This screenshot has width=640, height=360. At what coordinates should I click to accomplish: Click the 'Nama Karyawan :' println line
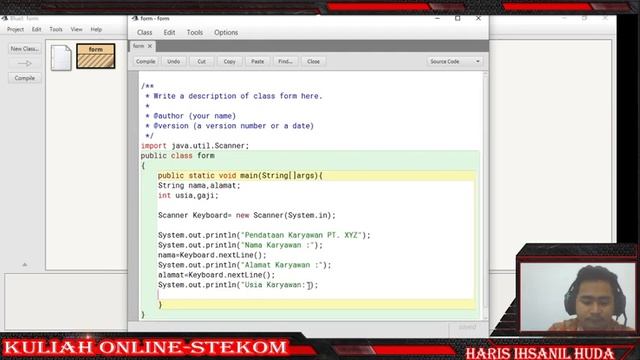(x=240, y=245)
